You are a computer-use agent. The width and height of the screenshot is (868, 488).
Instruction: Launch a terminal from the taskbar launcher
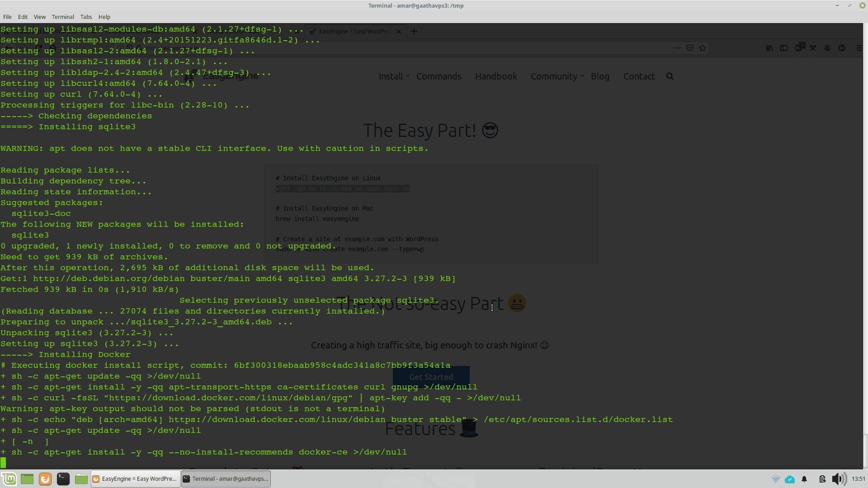[63, 479]
